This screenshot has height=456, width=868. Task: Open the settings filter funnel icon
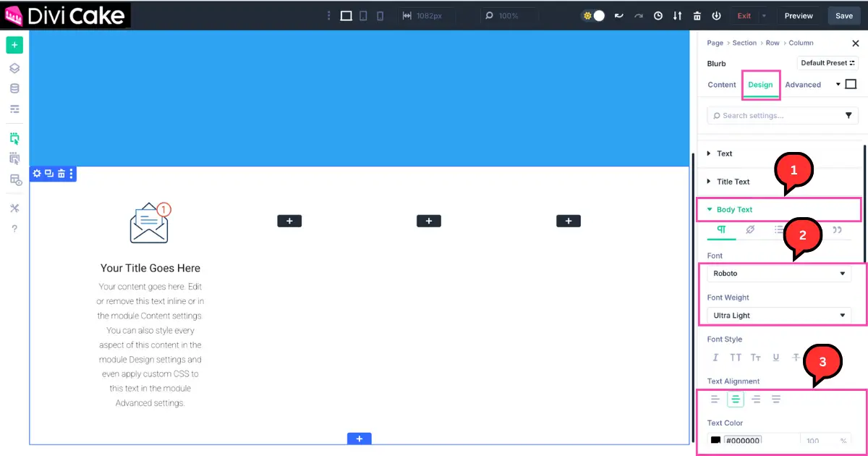(x=849, y=116)
